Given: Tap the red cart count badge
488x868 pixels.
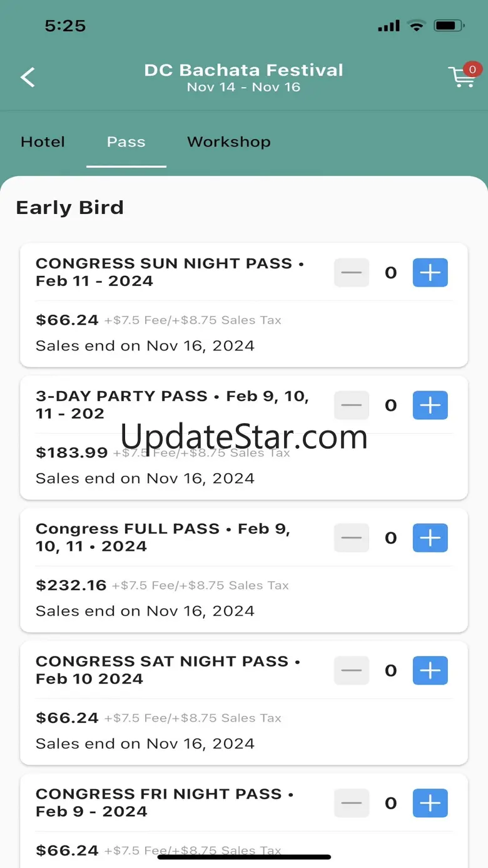Looking at the screenshot, I should (472, 69).
